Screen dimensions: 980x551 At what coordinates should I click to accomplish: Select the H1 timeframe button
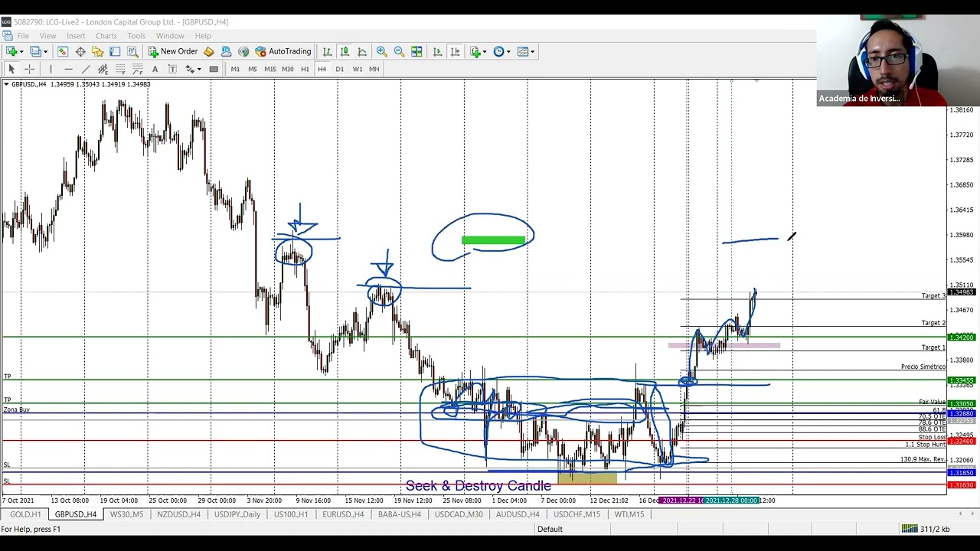coord(305,69)
